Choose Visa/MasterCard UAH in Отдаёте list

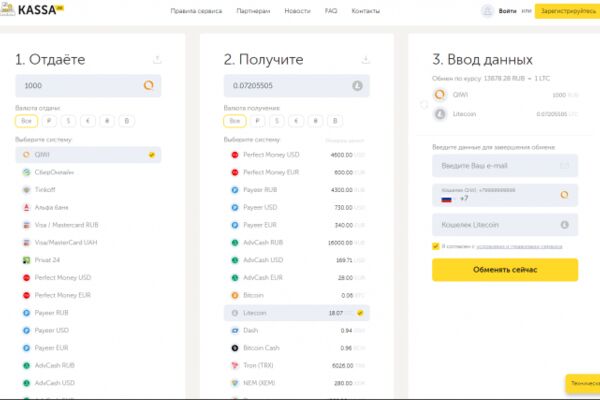click(x=88, y=243)
